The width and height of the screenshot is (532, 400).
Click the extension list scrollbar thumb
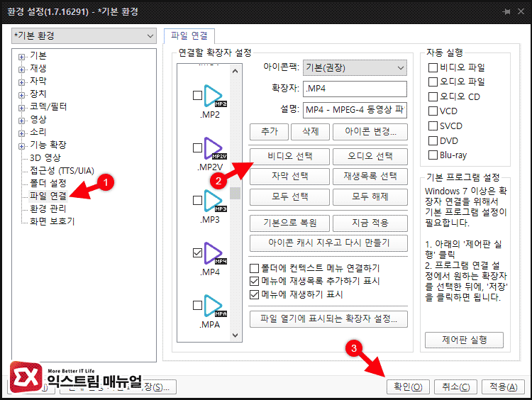click(x=235, y=193)
